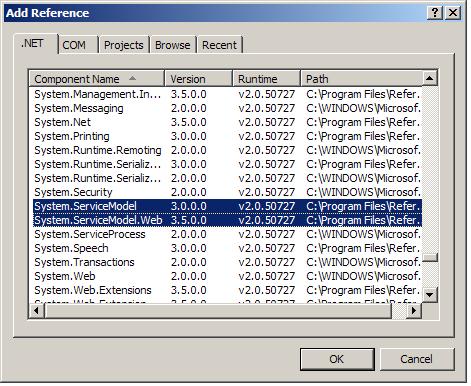Screen dimensions: 471x386
Task: Click the vertical scrollbar down arrow
Action: tap(430, 295)
